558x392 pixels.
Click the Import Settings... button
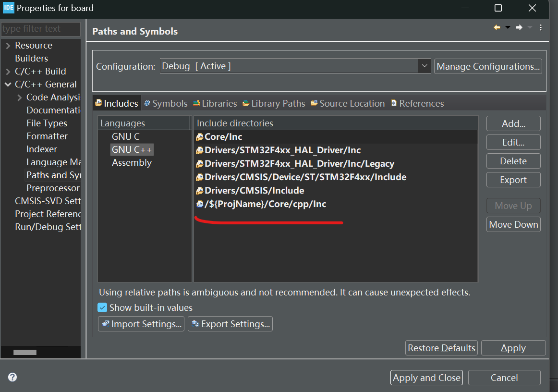point(141,324)
